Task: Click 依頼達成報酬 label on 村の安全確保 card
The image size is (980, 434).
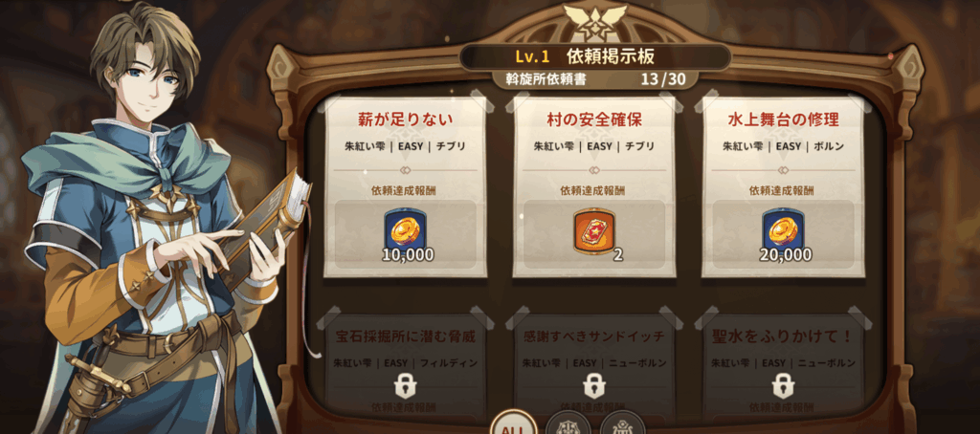Action: point(593,191)
